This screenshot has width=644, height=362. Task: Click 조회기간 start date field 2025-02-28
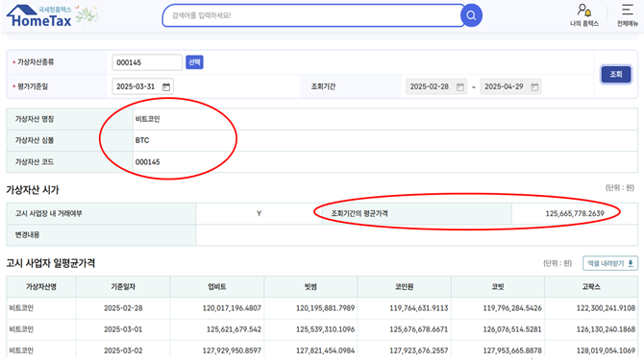[435, 86]
